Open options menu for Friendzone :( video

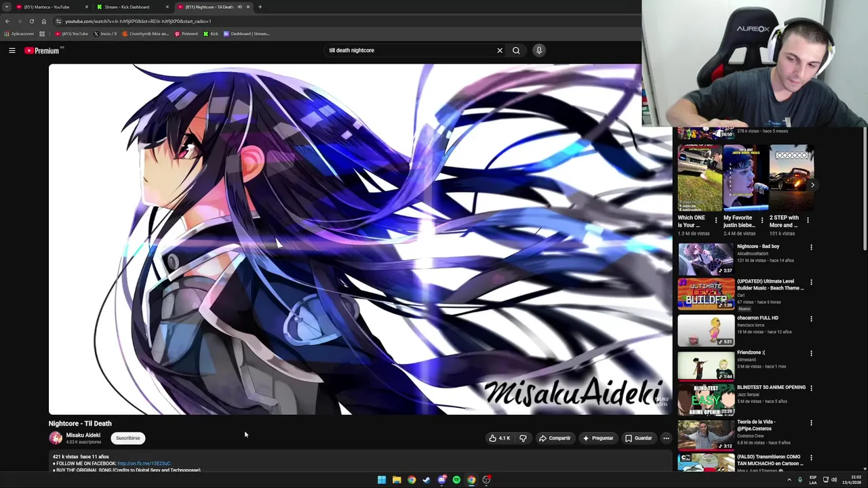(811, 353)
